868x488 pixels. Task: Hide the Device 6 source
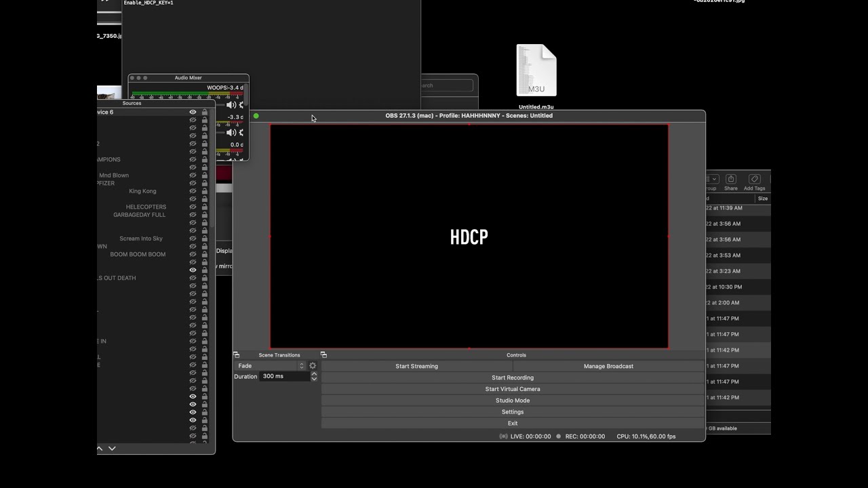tap(193, 113)
